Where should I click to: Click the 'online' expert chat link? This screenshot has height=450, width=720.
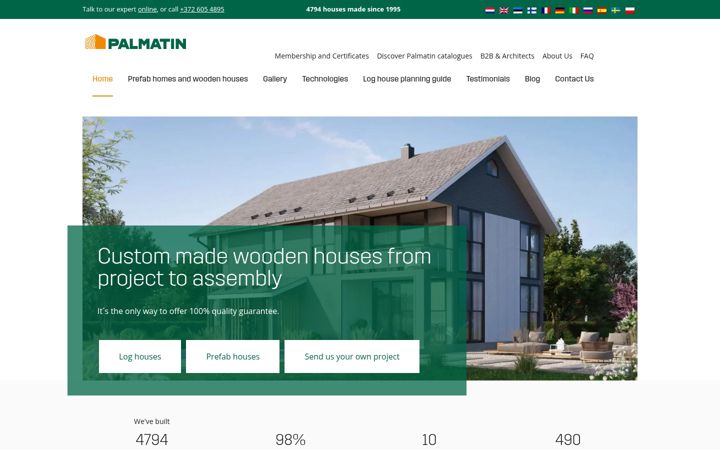pos(147,9)
